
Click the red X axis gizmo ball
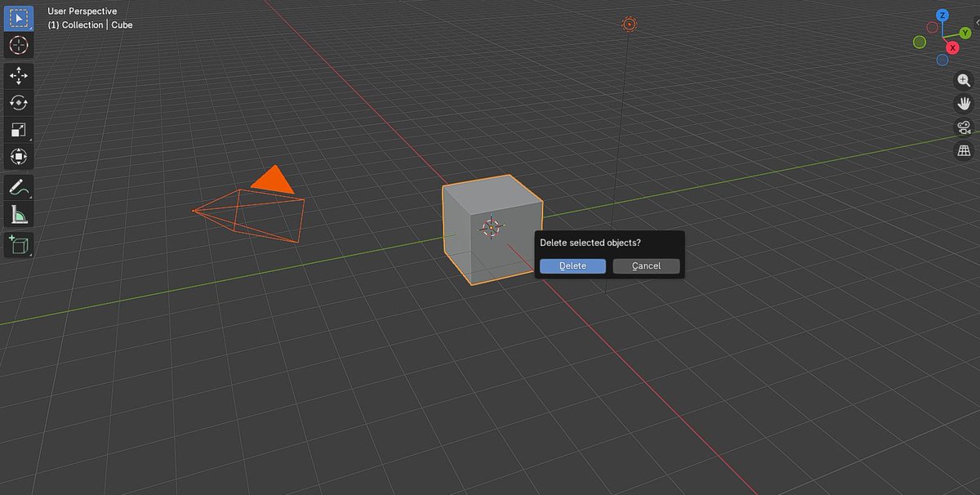click(x=952, y=48)
